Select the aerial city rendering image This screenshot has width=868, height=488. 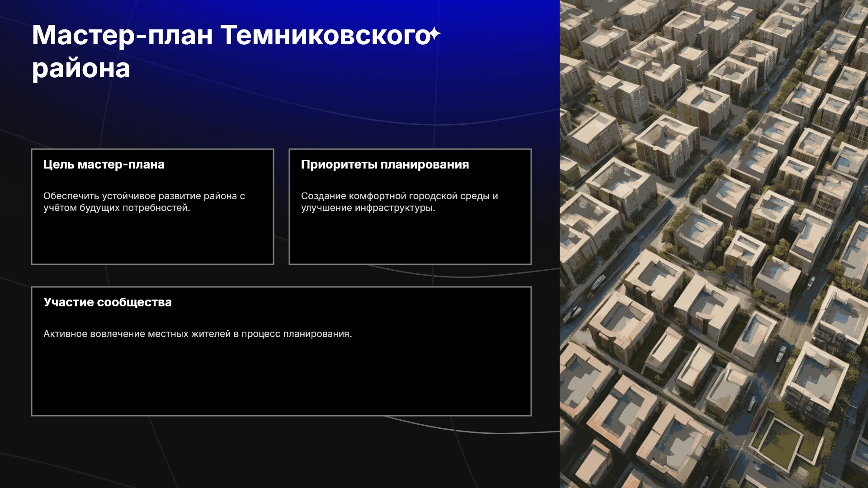click(x=714, y=244)
